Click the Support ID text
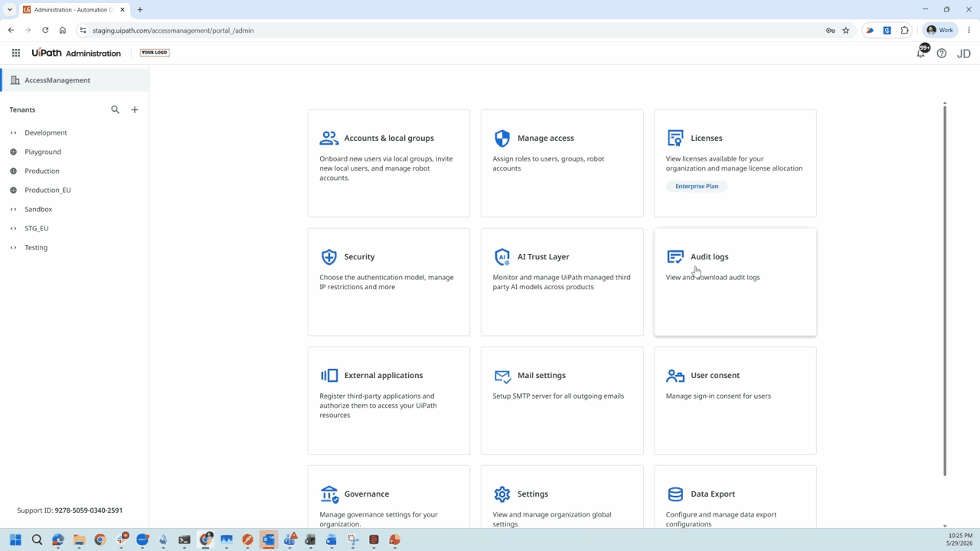 [x=70, y=510]
